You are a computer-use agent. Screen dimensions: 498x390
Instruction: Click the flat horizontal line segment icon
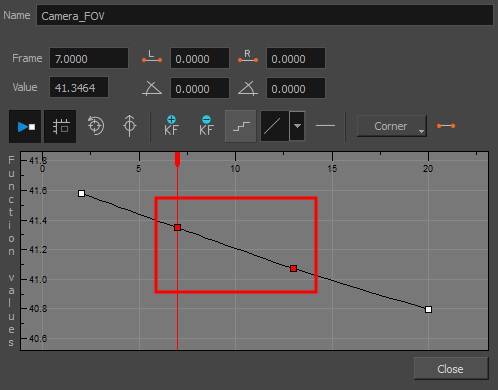coord(325,126)
